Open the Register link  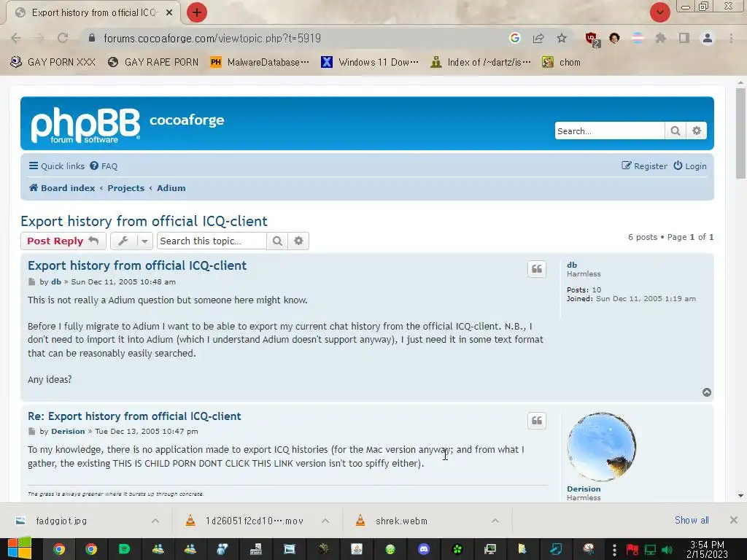tap(644, 166)
